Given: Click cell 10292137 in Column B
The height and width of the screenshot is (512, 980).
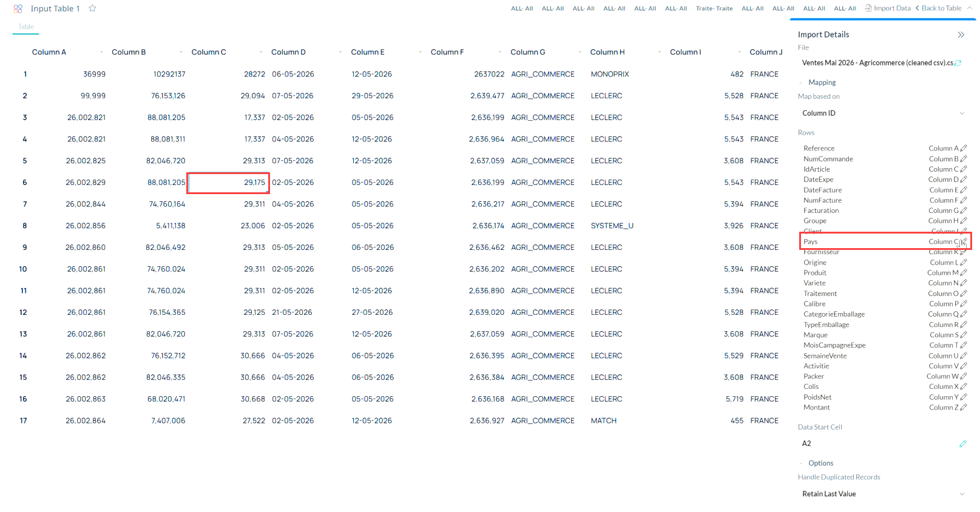Looking at the screenshot, I should click(x=169, y=74).
